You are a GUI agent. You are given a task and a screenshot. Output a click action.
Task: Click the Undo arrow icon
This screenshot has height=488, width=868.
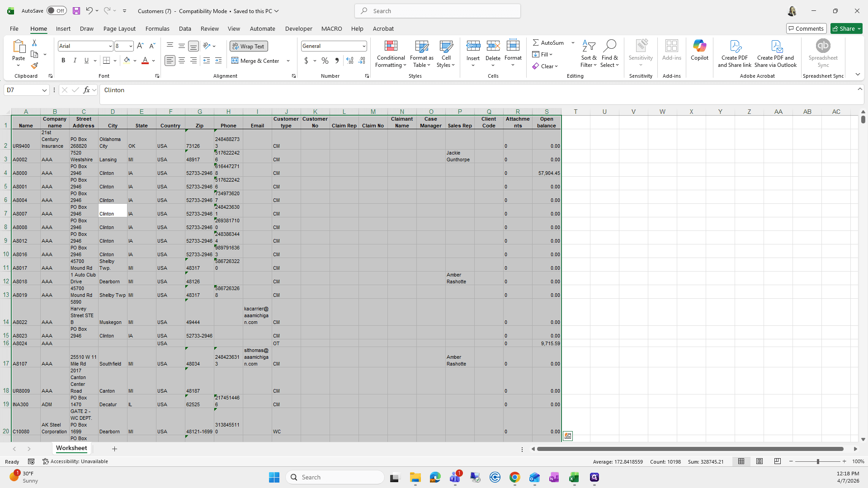(90, 11)
